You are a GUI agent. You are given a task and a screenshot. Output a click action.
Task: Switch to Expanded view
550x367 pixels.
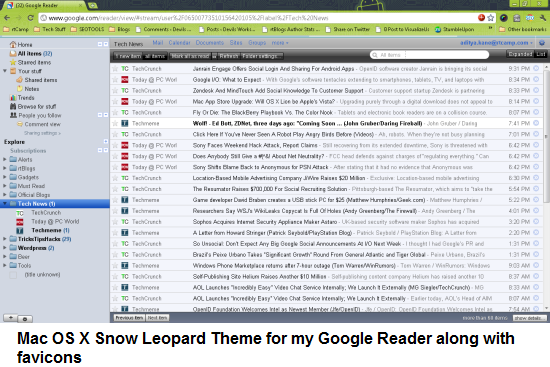[x=521, y=54]
